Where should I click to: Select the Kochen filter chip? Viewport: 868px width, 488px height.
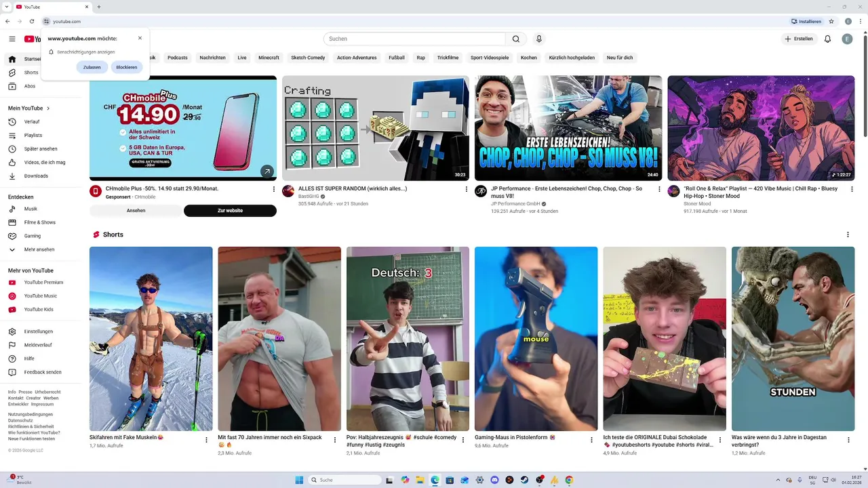point(529,58)
